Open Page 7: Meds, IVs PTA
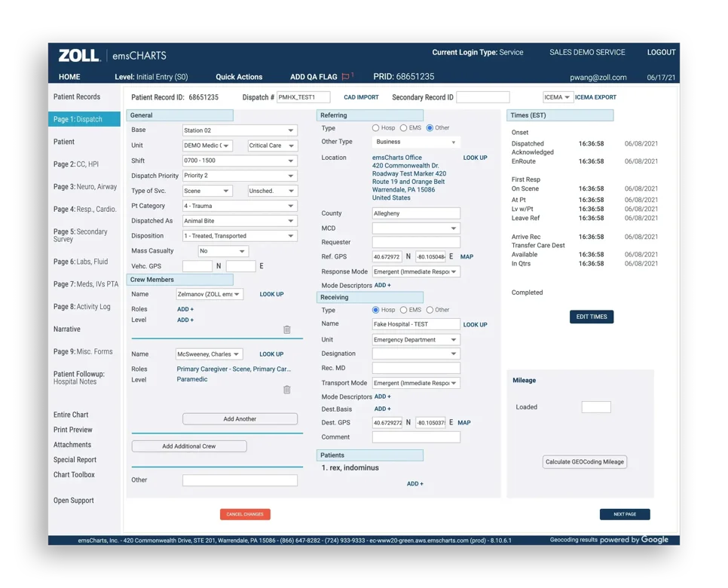The height and width of the screenshot is (588, 728). coord(86,283)
